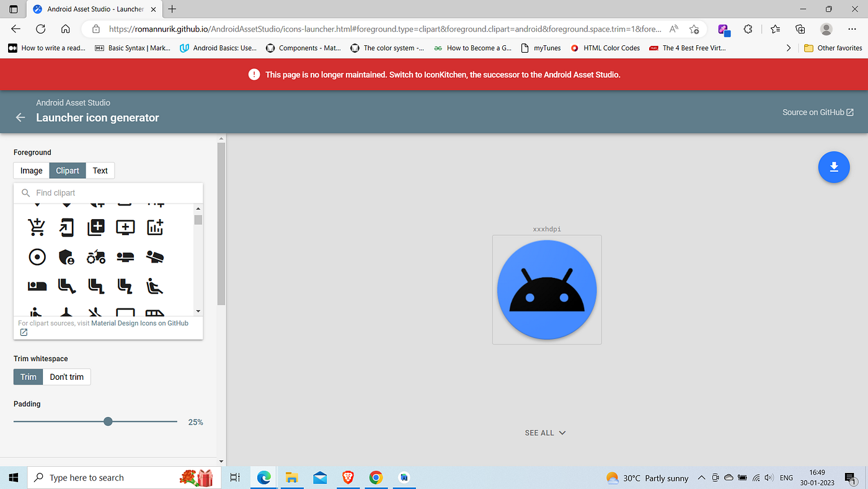Click the blue download icon button
Viewport: 868px width, 489px height.
833,167
